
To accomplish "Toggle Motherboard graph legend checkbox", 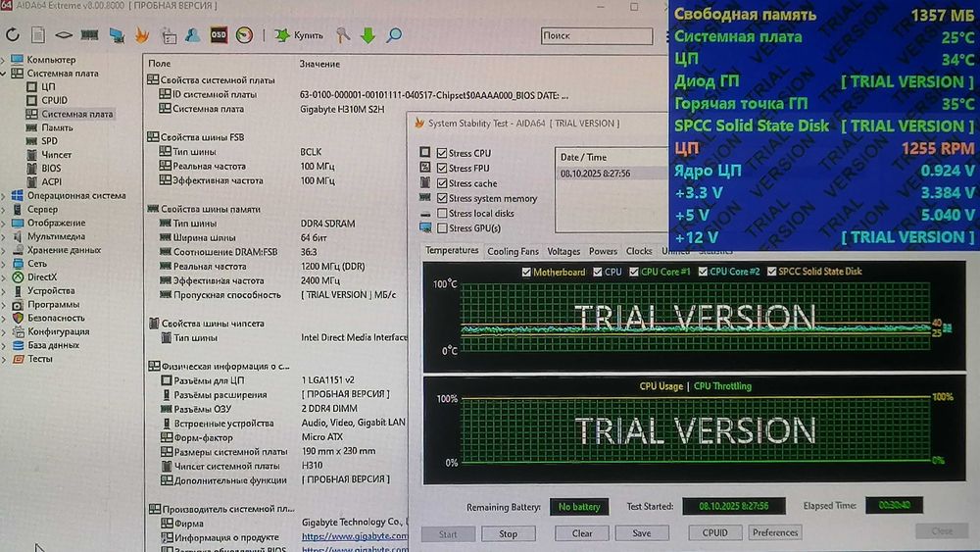I will (526, 272).
